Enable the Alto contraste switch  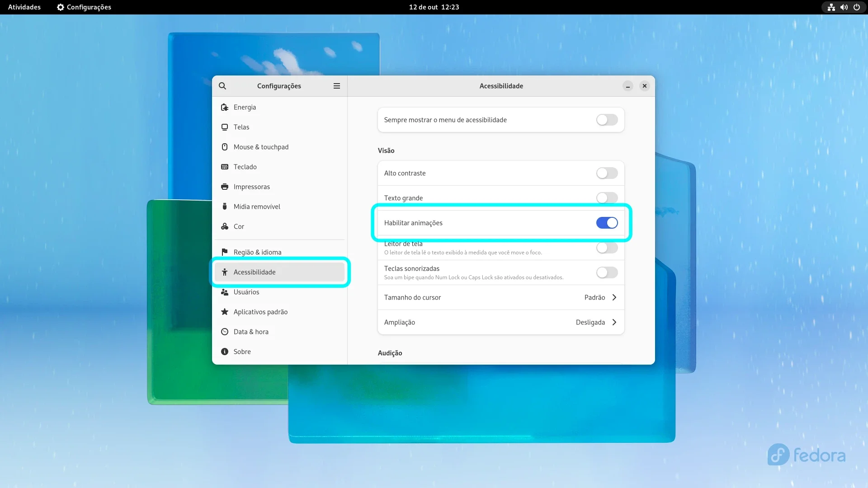tap(607, 173)
